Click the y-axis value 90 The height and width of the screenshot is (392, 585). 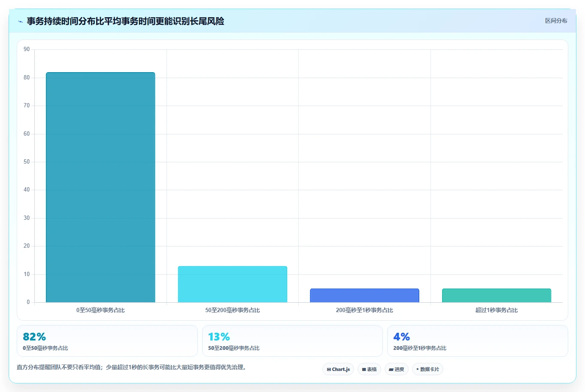[x=27, y=49]
